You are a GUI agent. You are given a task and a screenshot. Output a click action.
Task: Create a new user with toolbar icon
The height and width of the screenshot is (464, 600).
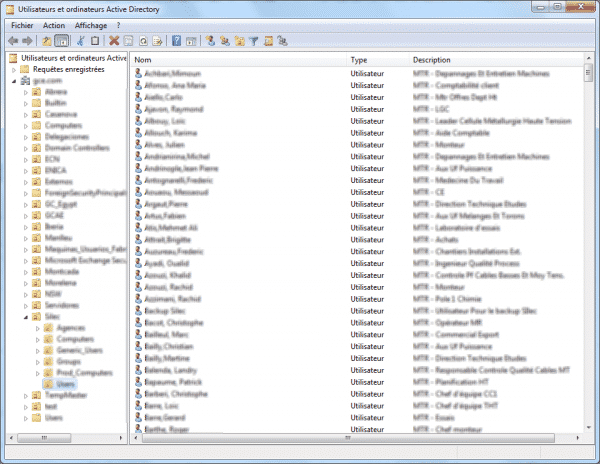210,41
